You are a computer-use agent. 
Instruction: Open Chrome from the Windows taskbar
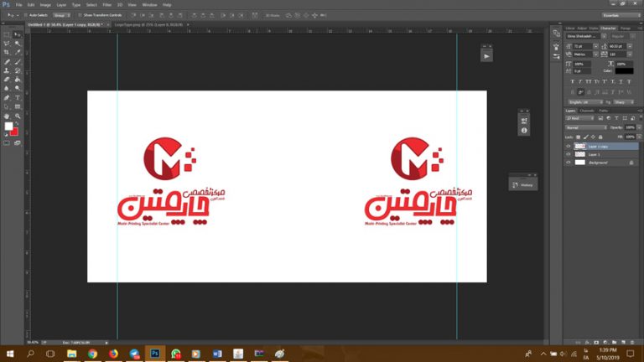[x=92, y=354]
